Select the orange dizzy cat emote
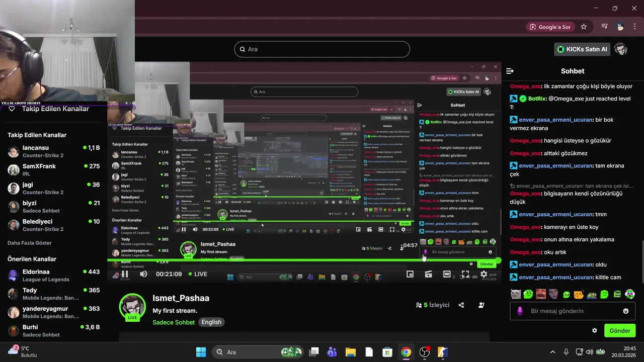644x362 pixels. click(579, 294)
